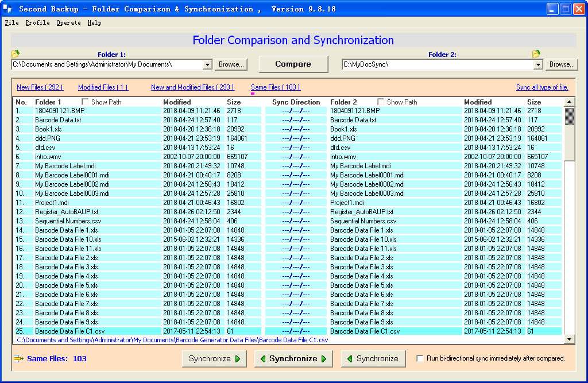Show the New Files (292) list

40,87
